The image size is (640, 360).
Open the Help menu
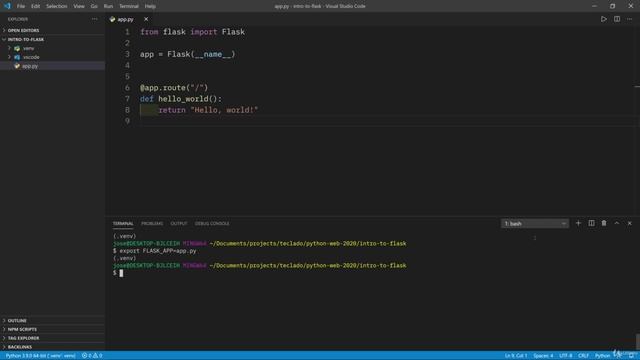150,6
